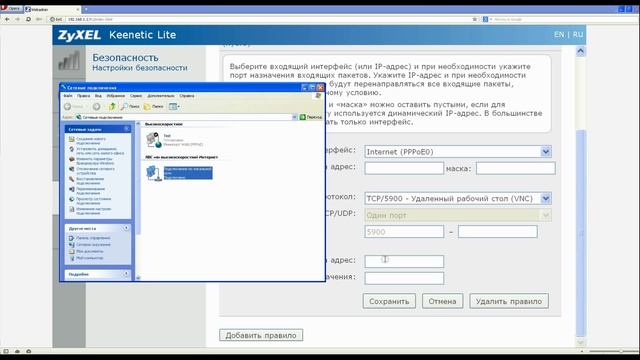Click the IP address input field beside маска

(404, 168)
